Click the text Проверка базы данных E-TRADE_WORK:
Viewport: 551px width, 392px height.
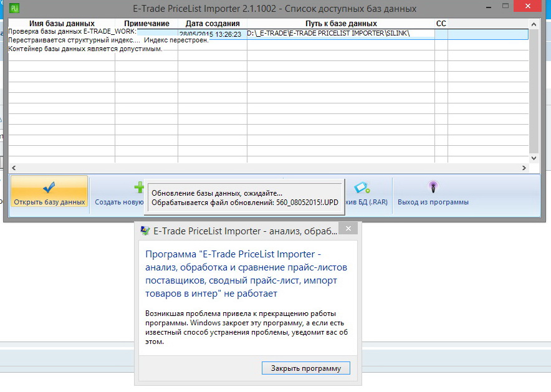click(x=72, y=31)
